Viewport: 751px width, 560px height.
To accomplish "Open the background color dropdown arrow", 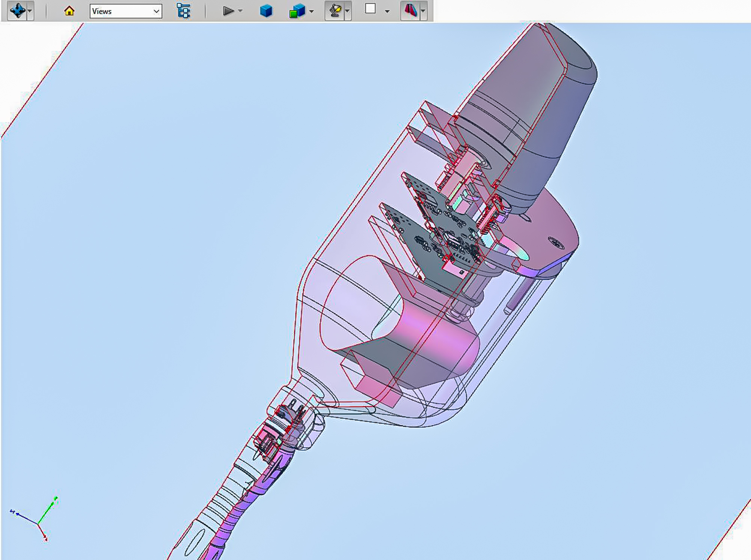I will coord(387,11).
